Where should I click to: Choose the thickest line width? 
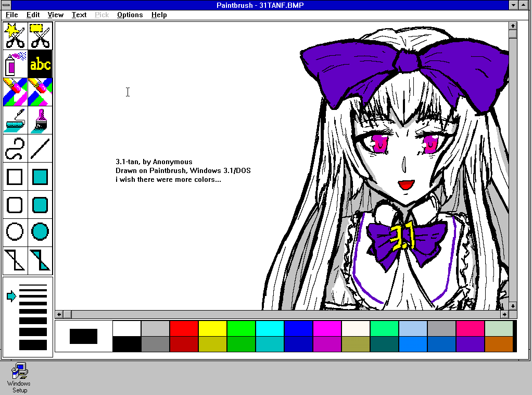(33, 345)
